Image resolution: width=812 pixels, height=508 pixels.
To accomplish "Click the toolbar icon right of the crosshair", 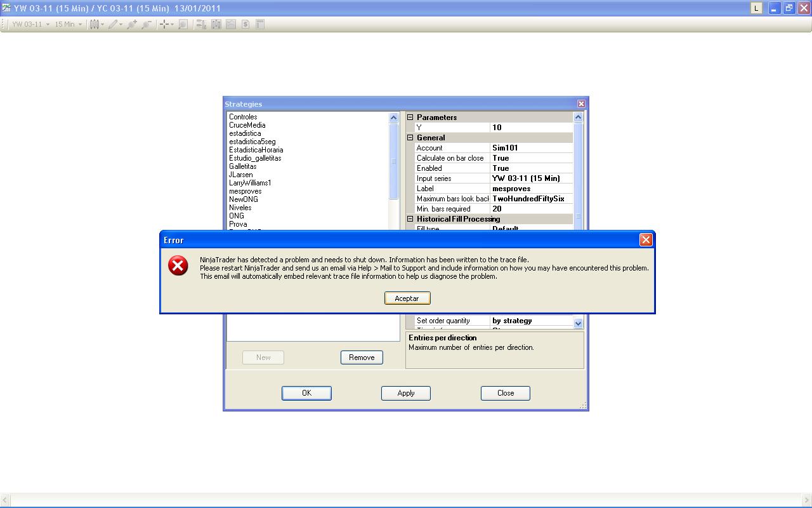I will pos(183,24).
